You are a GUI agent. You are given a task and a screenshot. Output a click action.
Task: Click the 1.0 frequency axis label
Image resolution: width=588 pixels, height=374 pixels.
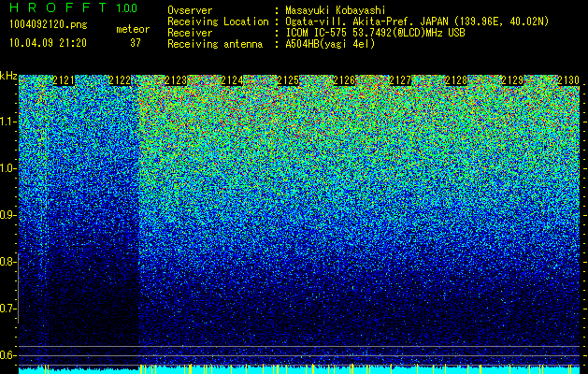point(7,169)
